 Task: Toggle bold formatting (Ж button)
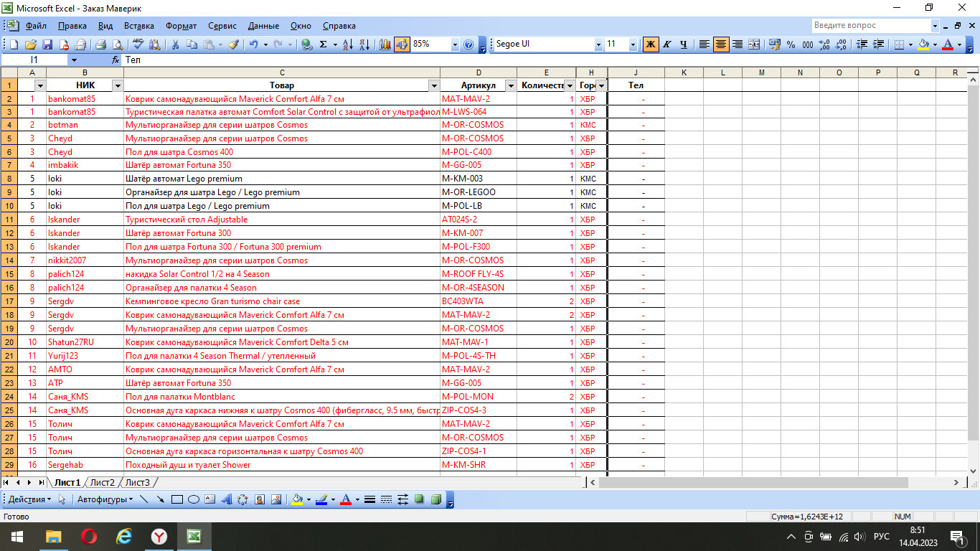tap(651, 44)
